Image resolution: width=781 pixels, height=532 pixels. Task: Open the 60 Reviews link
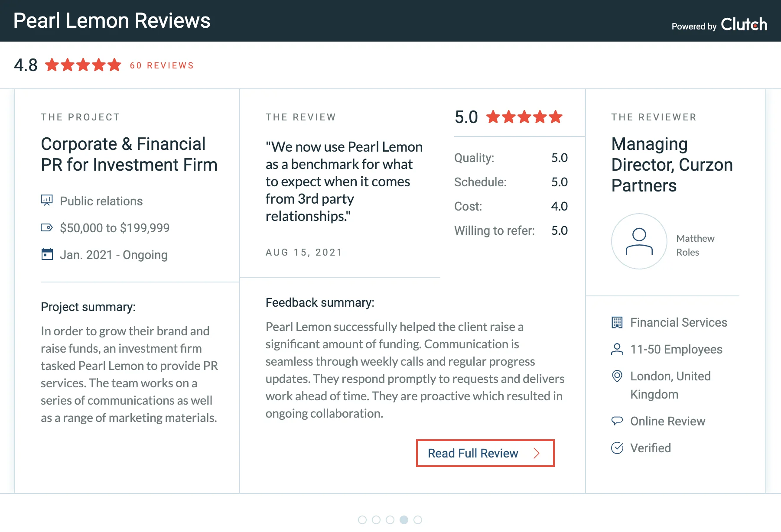[x=162, y=65]
